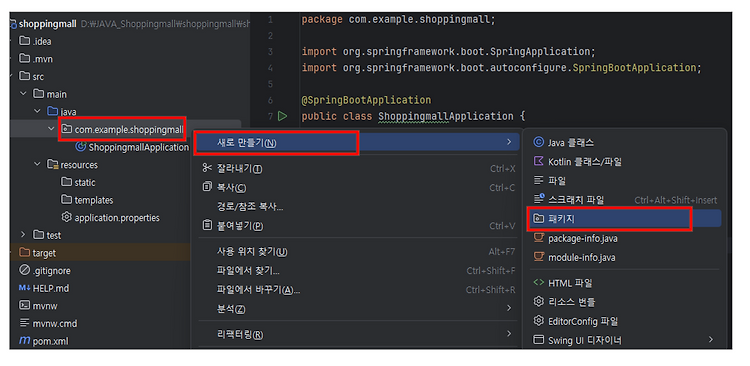Choose 붙여넣기 from the context menu
Viewport: 750px width, 366px height.
[x=358, y=226]
